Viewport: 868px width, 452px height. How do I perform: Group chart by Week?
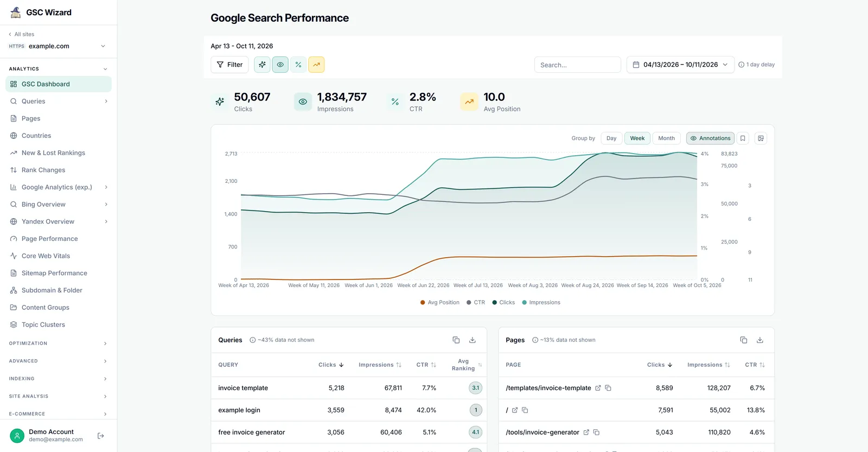(x=637, y=138)
